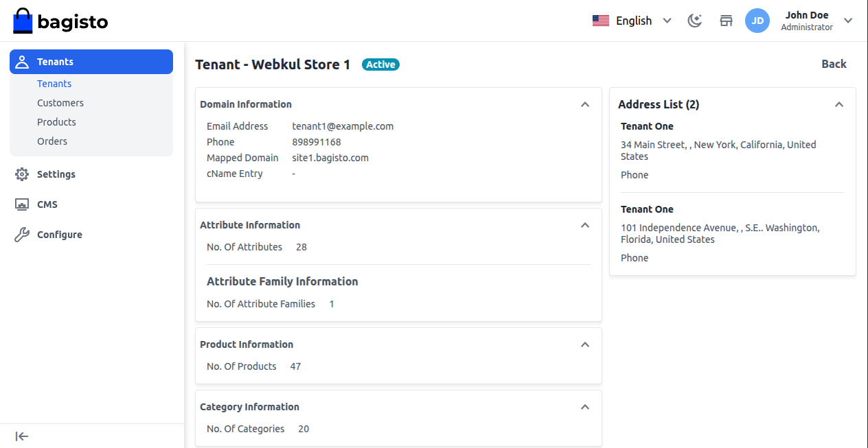Collapse the sidebar using the arrow icon

(x=21, y=436)
